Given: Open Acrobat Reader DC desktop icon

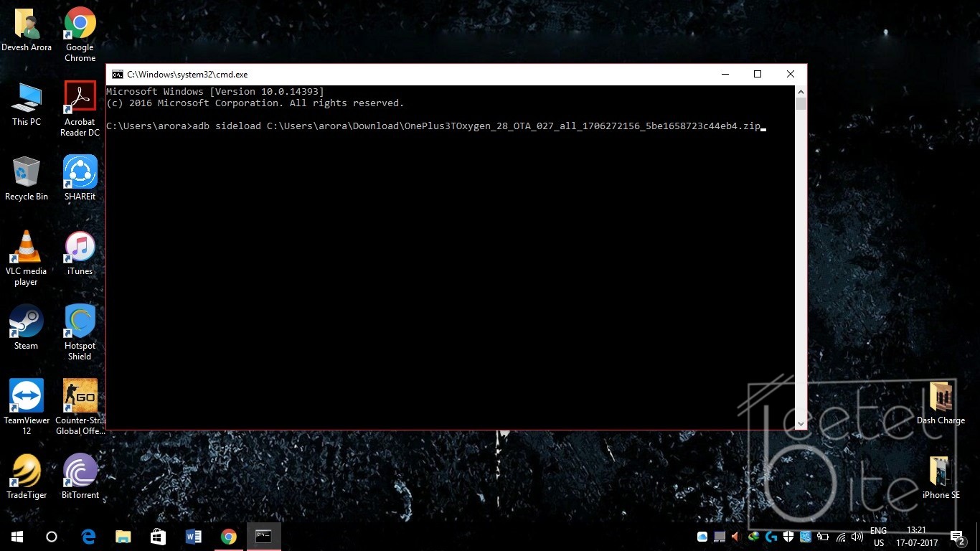Looking at the screenshot, I should click(x=80, y=98).
